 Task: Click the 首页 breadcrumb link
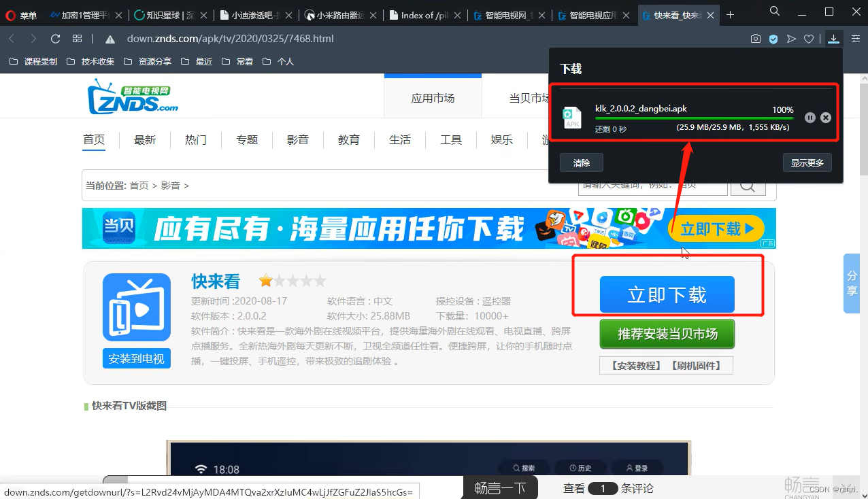139,186
